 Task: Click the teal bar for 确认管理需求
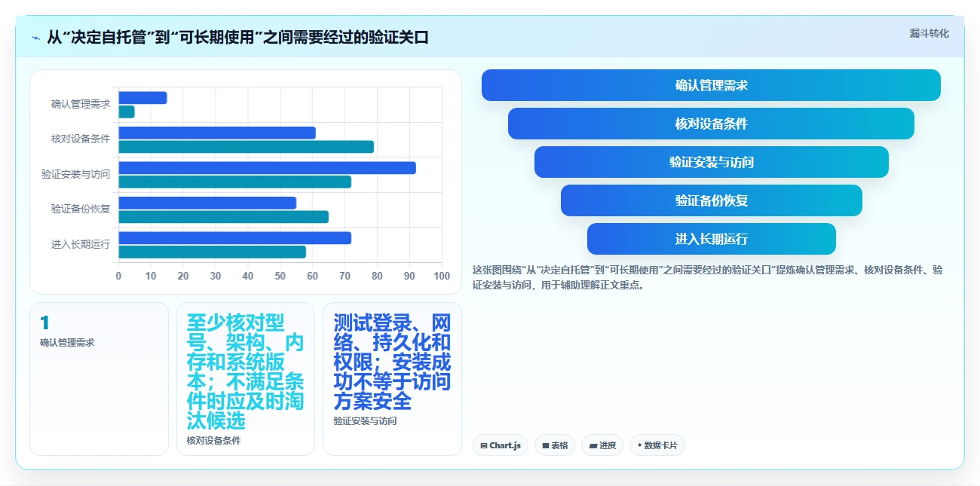pos(127,112)
